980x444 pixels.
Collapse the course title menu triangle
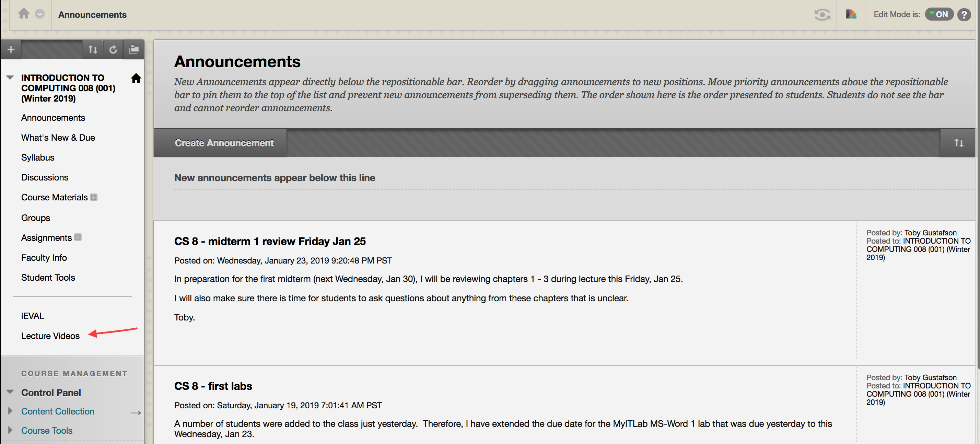point(10,78)
